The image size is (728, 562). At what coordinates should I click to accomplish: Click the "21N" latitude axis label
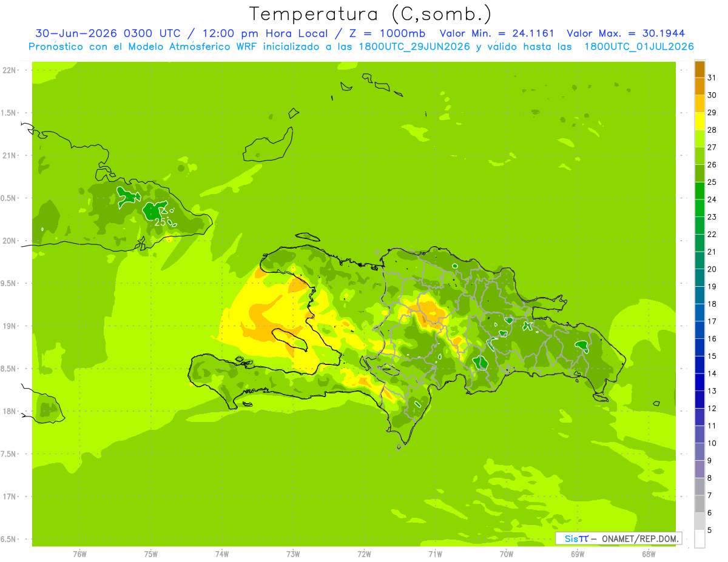pyautogui.click(x=10, y=155)
